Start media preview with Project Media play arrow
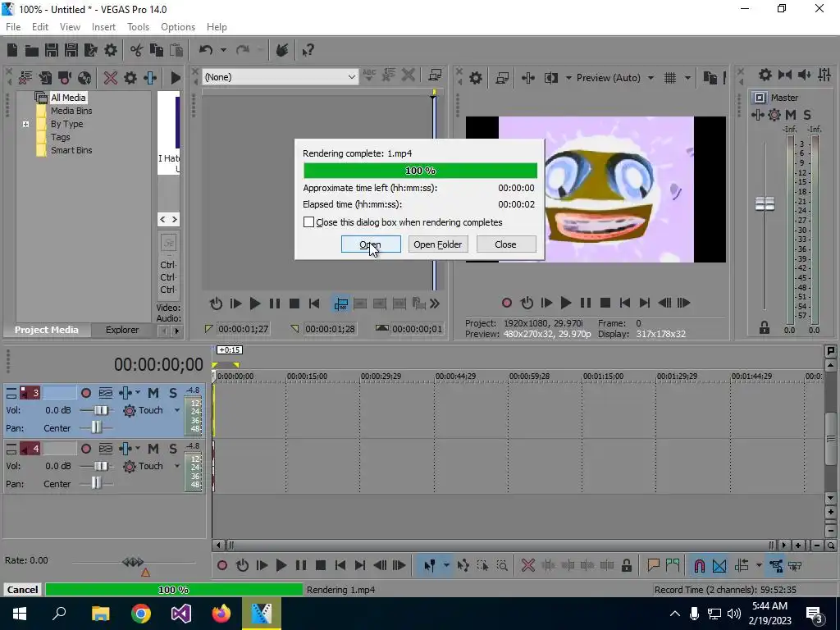This screenshot has height=630, width=840. (x=176, y=78)
